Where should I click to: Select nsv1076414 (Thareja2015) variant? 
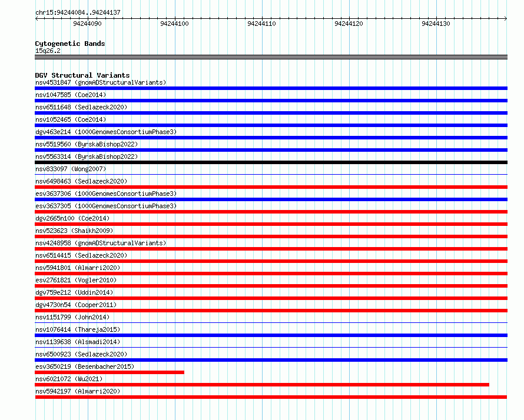[78, 329]
